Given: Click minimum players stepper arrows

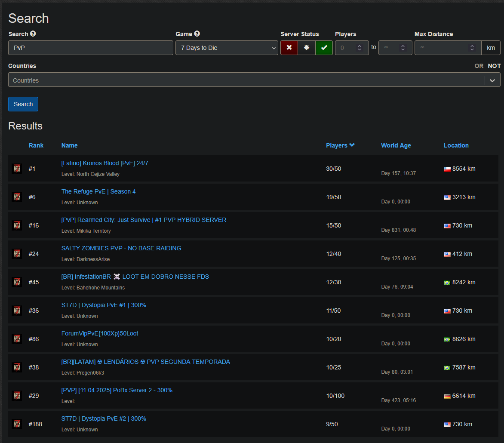Looking at the screenshot, I should point(360,48).
